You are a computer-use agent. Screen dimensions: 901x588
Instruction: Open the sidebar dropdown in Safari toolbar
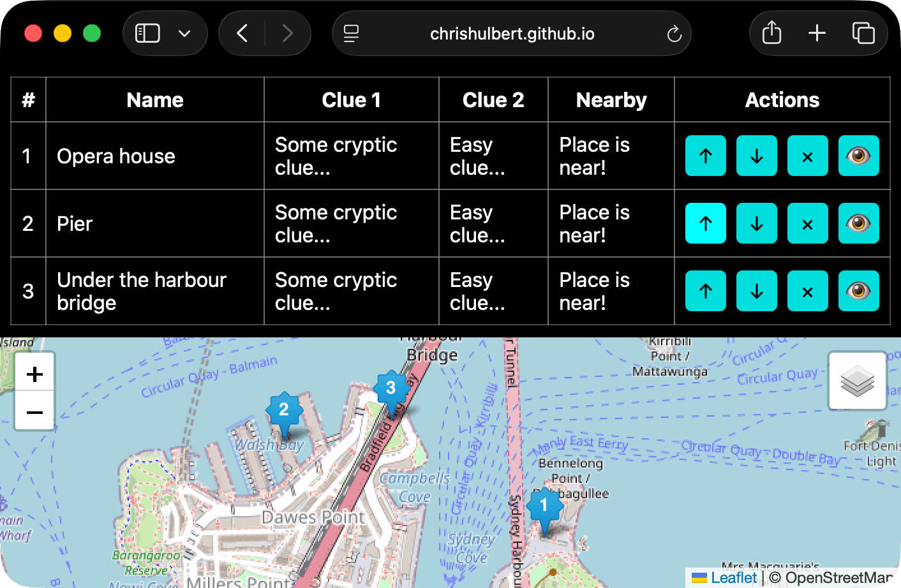point(184,33)
